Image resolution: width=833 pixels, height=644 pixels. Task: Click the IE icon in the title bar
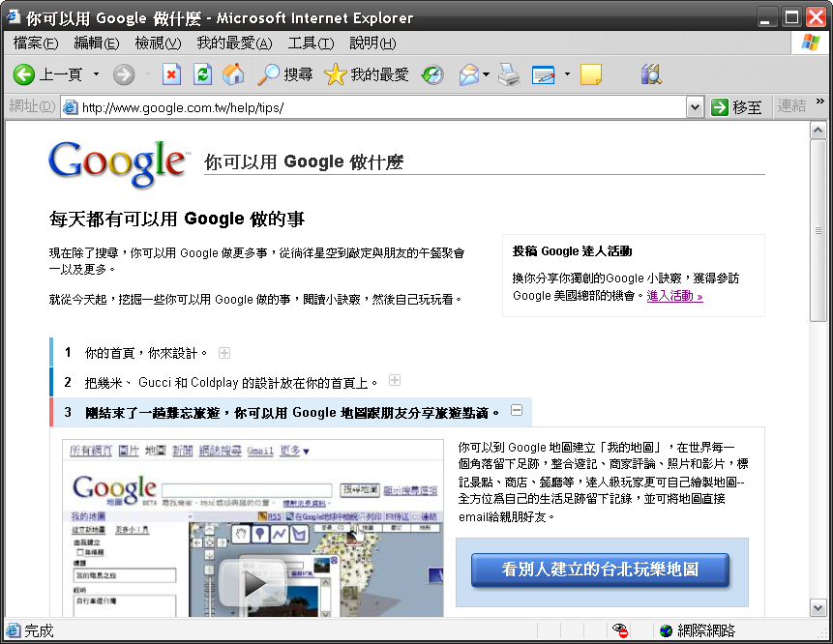(x=13, y=16)
